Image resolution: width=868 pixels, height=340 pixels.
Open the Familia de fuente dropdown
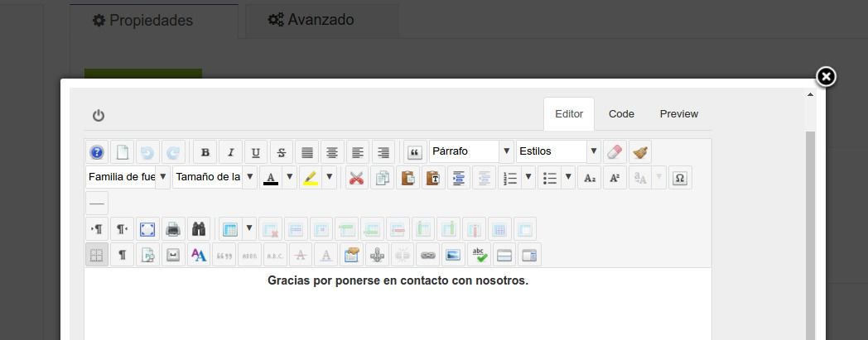click(x=128, y=178)
